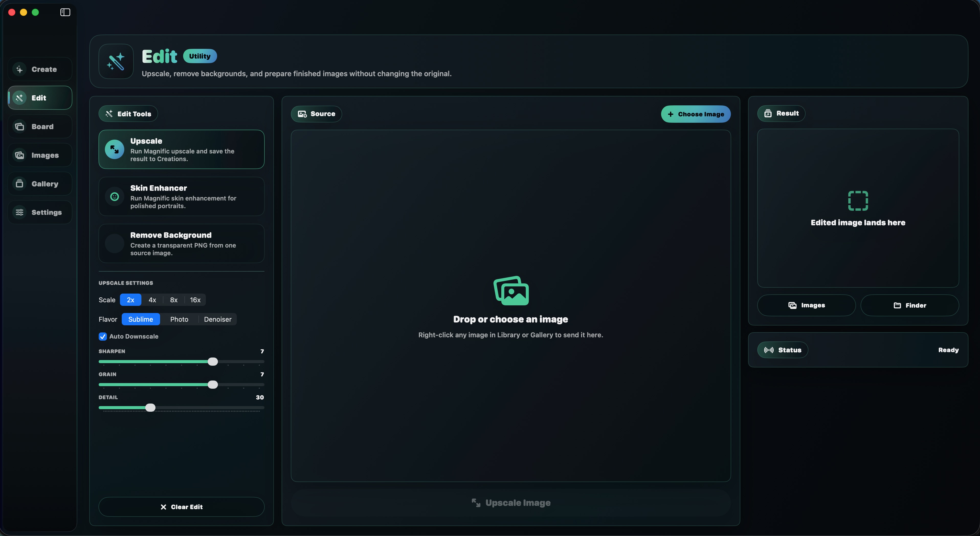Set Scale to 8x
The height and width of the screenshot is (536, 980).
click(x=174, y=300)
